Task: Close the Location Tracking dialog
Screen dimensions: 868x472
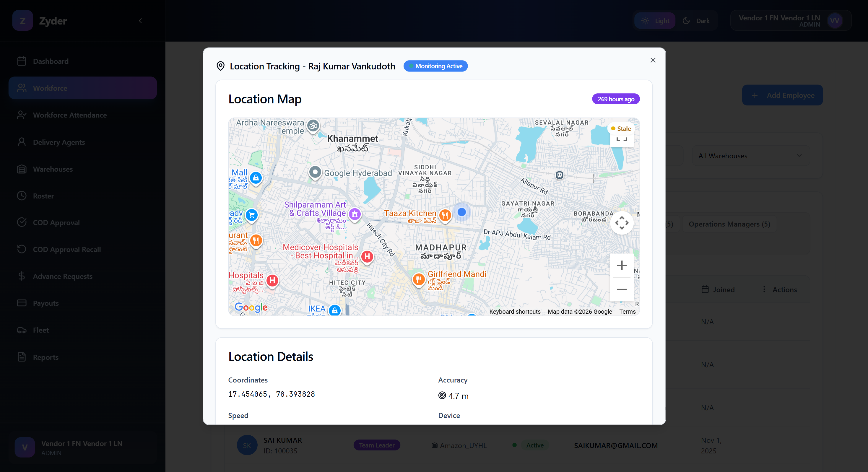Action: click(653, 60)
